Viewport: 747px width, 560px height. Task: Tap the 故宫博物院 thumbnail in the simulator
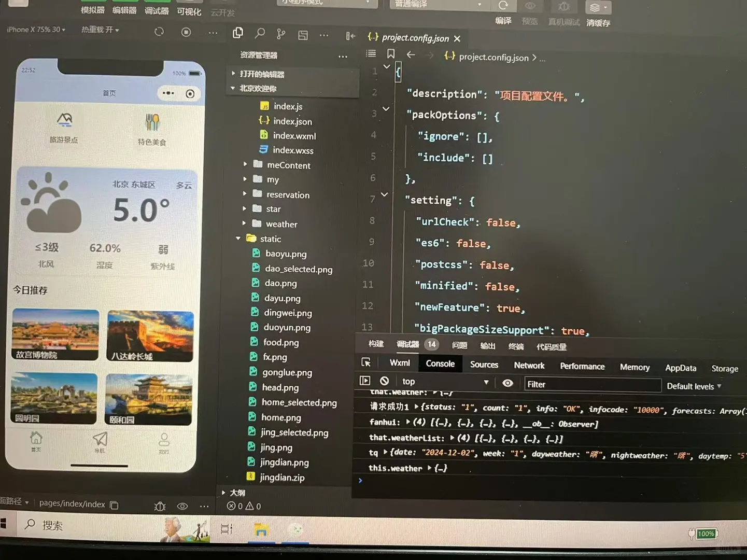(55, 334)
